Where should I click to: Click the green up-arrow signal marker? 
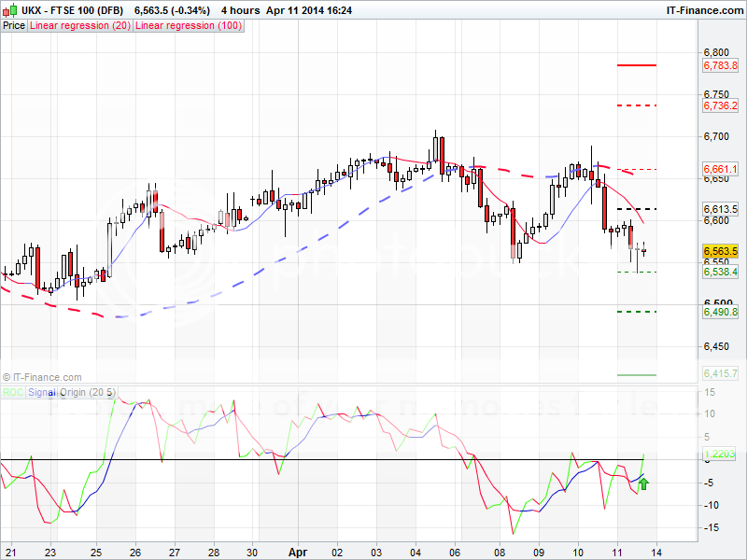pos(643,483)
